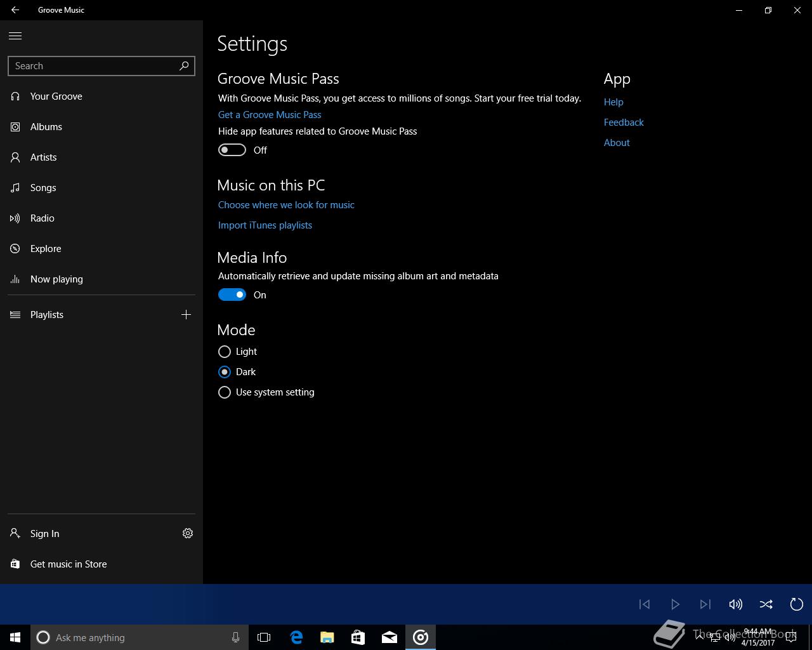Add a new playlist with plus icon
The image size is (812, 650).
click(x=186, y=315)
